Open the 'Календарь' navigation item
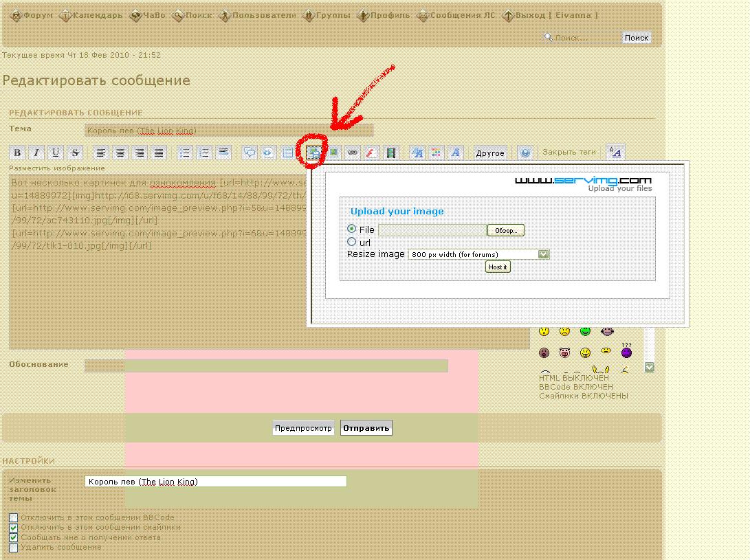 click(x=91, y=15)
